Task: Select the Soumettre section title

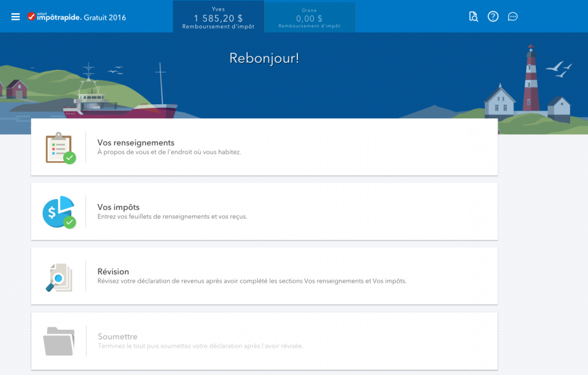Action: (118, 337)
